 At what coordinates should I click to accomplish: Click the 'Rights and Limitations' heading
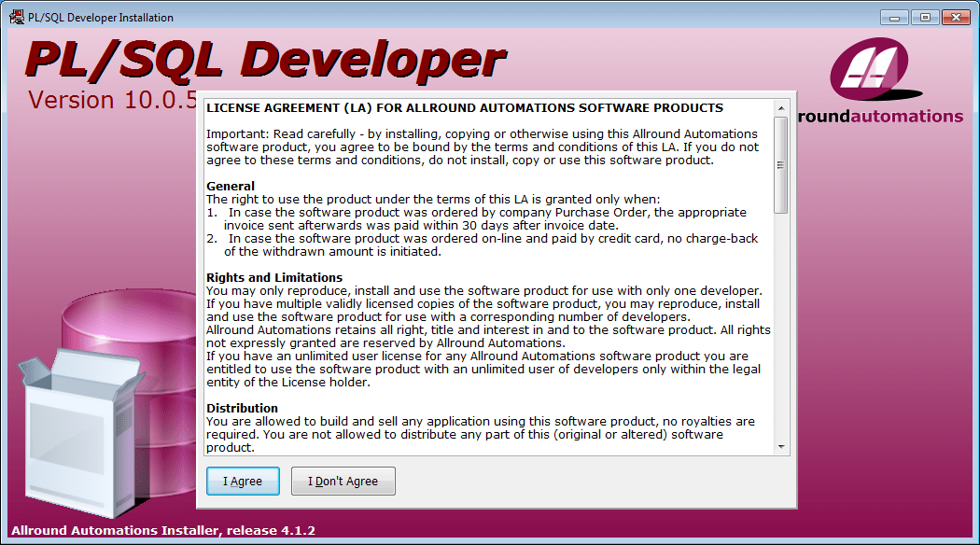[x=274, y=277]
